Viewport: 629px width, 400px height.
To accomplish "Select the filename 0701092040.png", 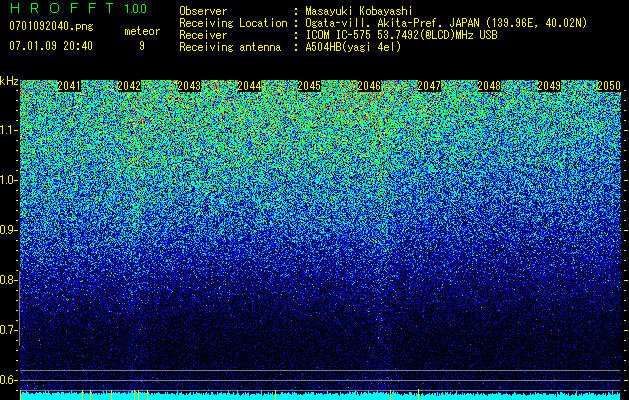I will coord(51,26).
